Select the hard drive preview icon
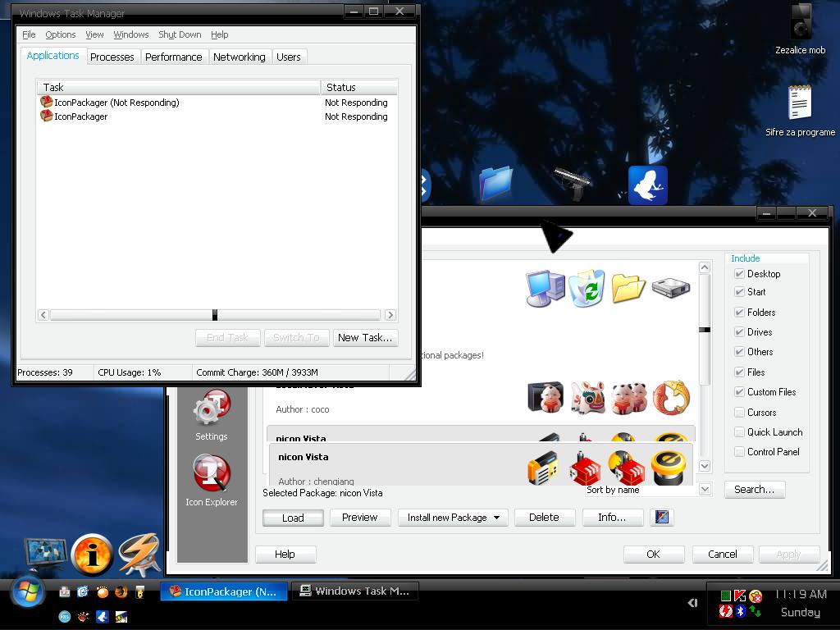The height and width of the screenshot is (630, 840). click(x=671, y=288)
